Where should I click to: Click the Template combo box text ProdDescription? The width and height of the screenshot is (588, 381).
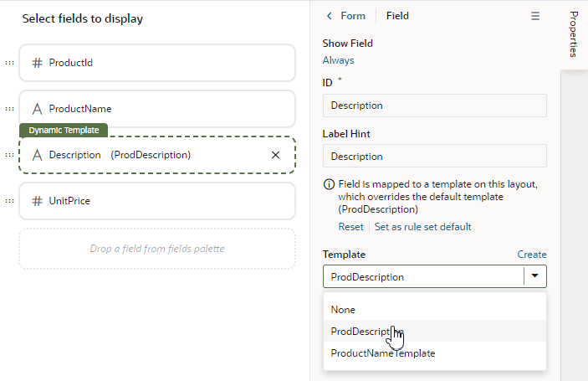point(367,277)
